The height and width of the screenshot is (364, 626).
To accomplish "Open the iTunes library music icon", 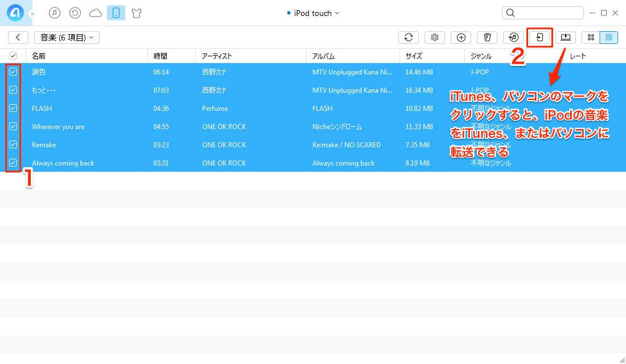I will [x=55, y=13].
